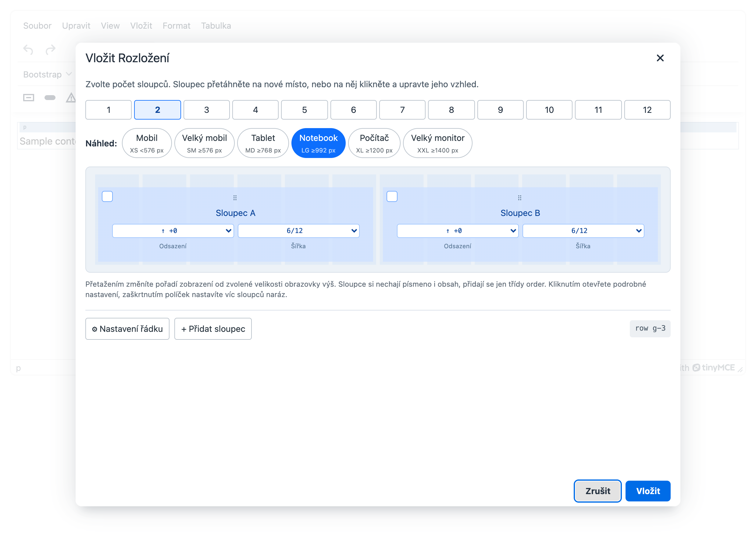Choose 3 columns layout
This screenshot has height=549, width=756.
tap(207, 110)
